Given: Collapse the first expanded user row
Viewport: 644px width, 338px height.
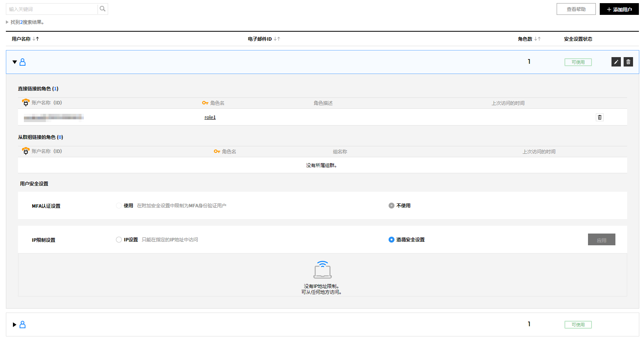Looking at the screenshot, I should (14, 62).
